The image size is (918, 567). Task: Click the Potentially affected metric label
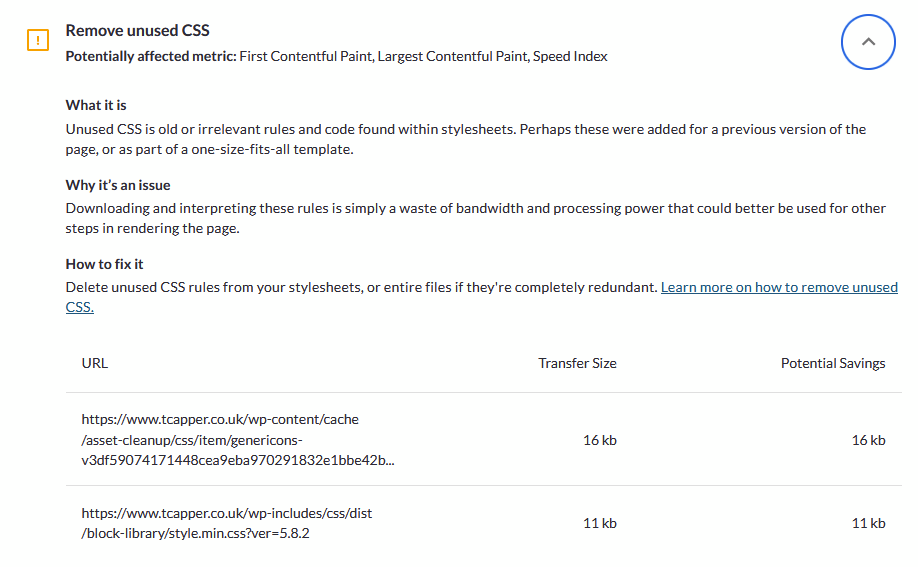click(x=150, y=57)
